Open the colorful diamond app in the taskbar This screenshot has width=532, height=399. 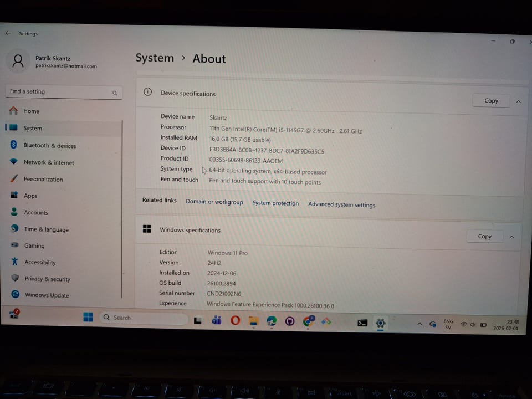326,321
